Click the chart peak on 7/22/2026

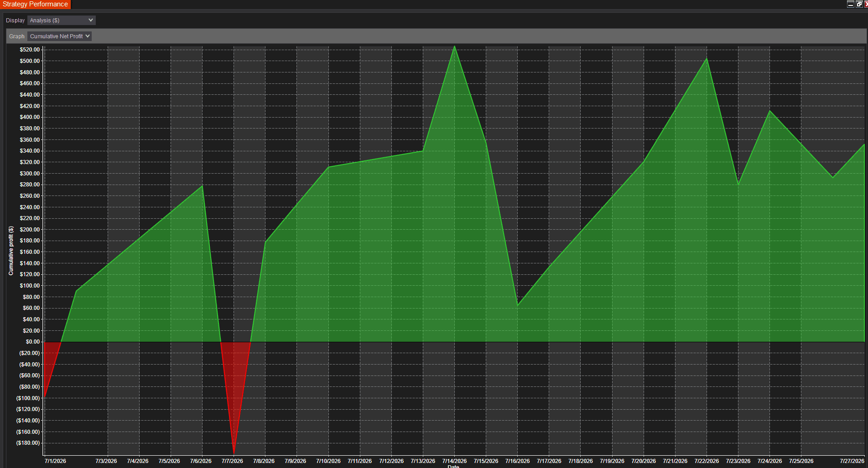click(x=707, y=59)
